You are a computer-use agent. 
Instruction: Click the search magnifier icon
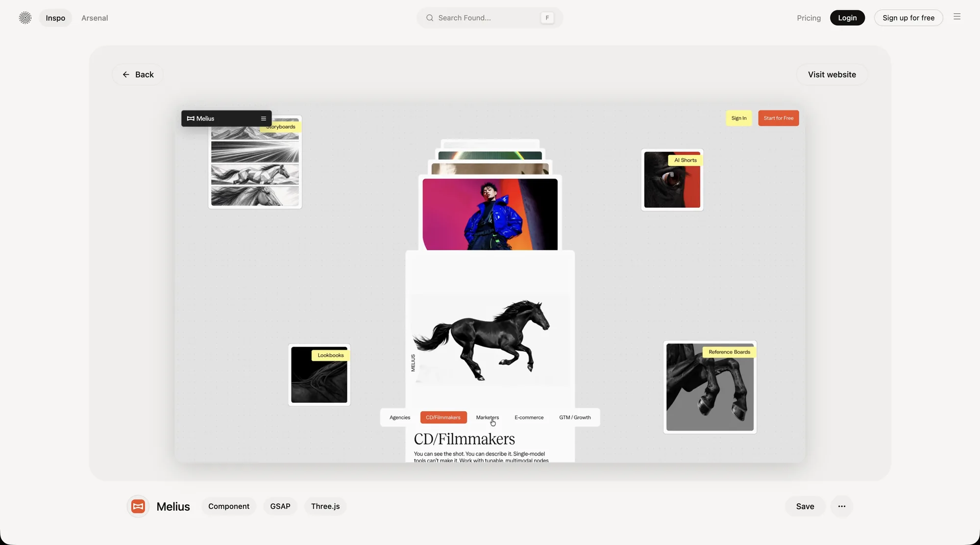point(430,18)
